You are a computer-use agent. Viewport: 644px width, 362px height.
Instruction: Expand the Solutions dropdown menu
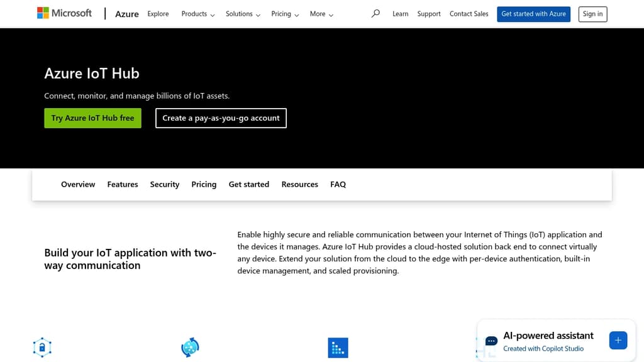tap(243, 14)
